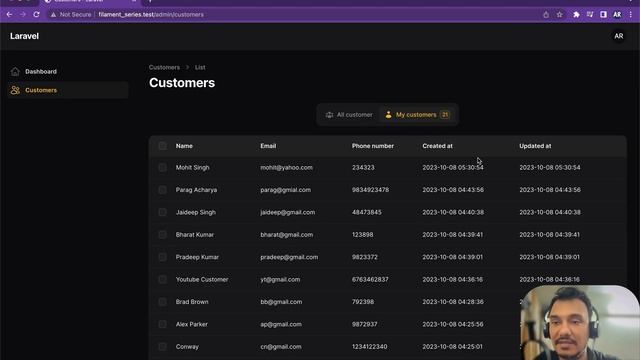This screenshot has width=640, height=360.
Task: Click the parag@gmial.com email cell
Action: (286, 190)
